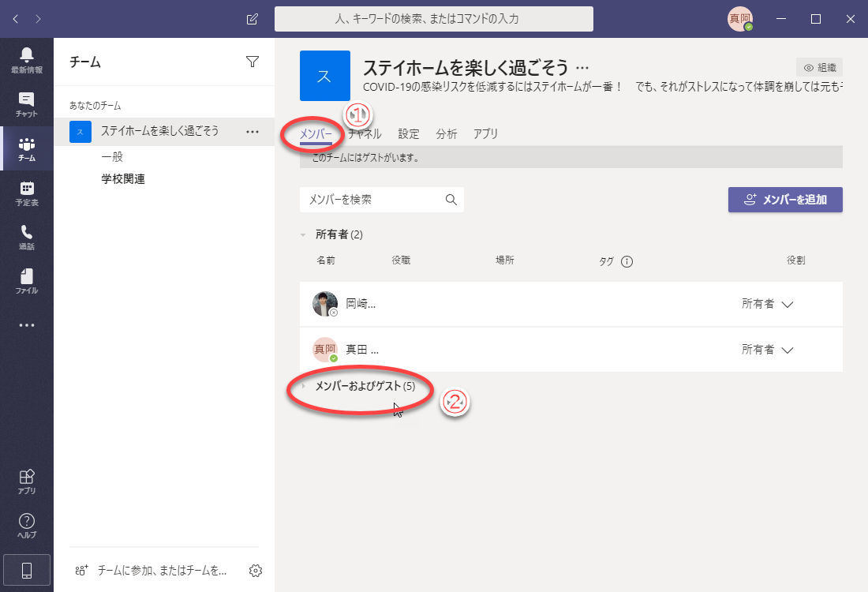Go back with the left arrow
Viewport: 868px width, 592px height.
pyautogui.click(x=16, y=19)
